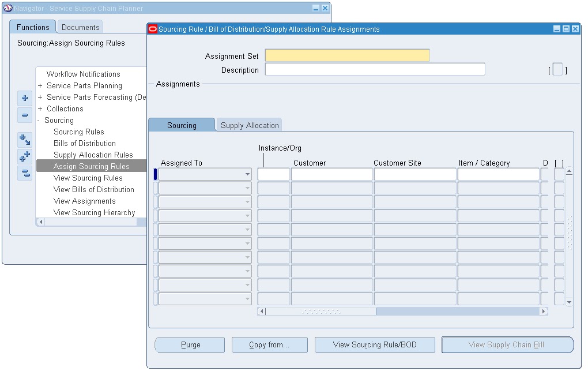Click first row Instance/Org field

pos(274,174)
